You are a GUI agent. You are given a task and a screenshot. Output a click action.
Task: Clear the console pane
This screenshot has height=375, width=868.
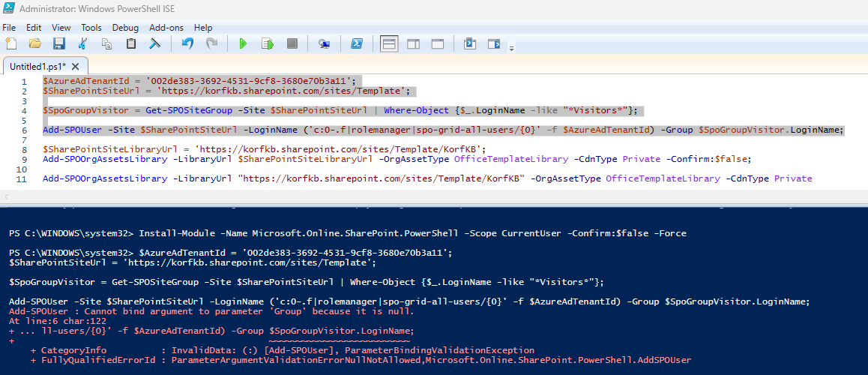tap(155, 43)
